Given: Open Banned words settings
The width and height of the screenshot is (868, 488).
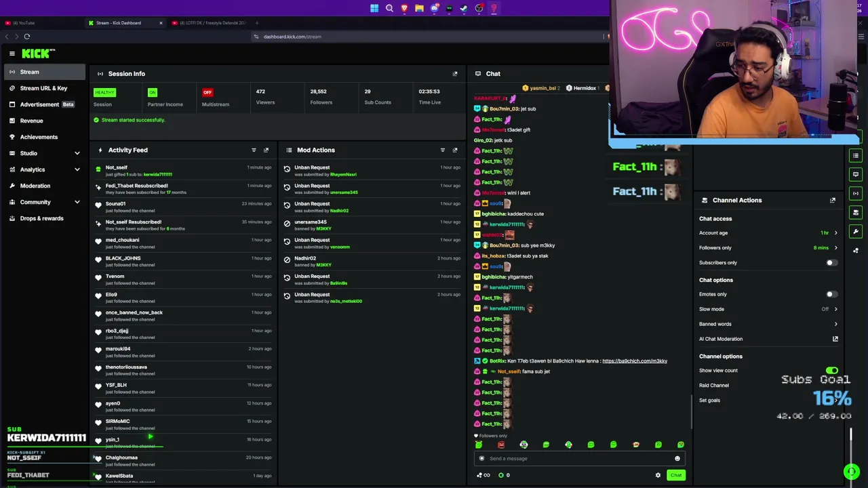Looking at the screenshot, I should pos(768,324).
